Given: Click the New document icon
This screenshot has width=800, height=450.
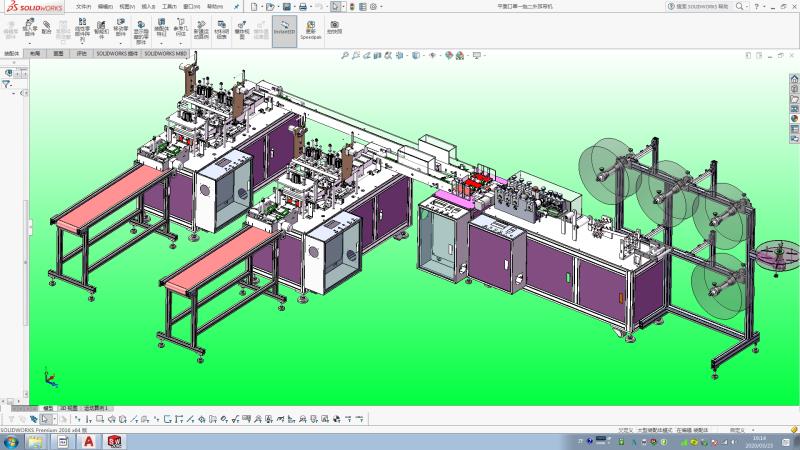Looking at the screenshot, I should click(x=254, y=6).
